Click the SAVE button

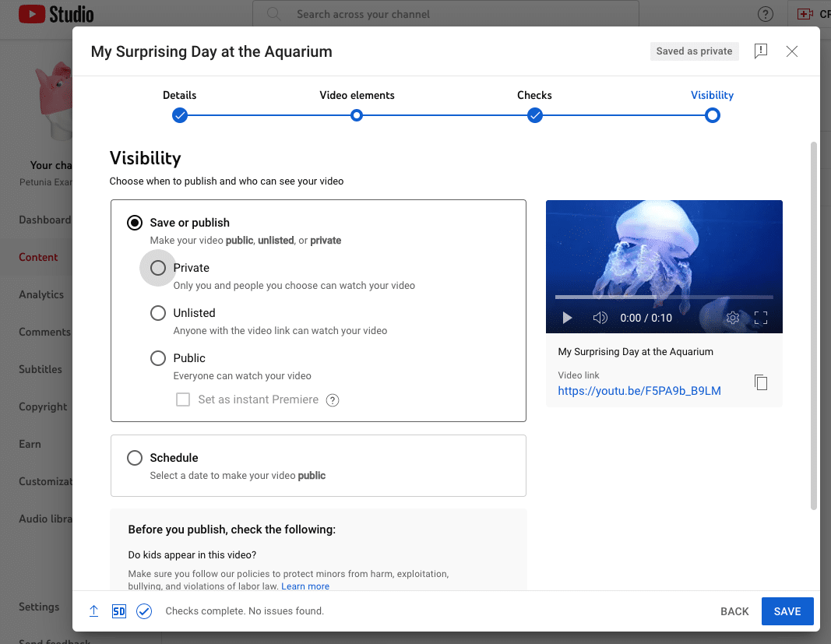tap(787, 611)
